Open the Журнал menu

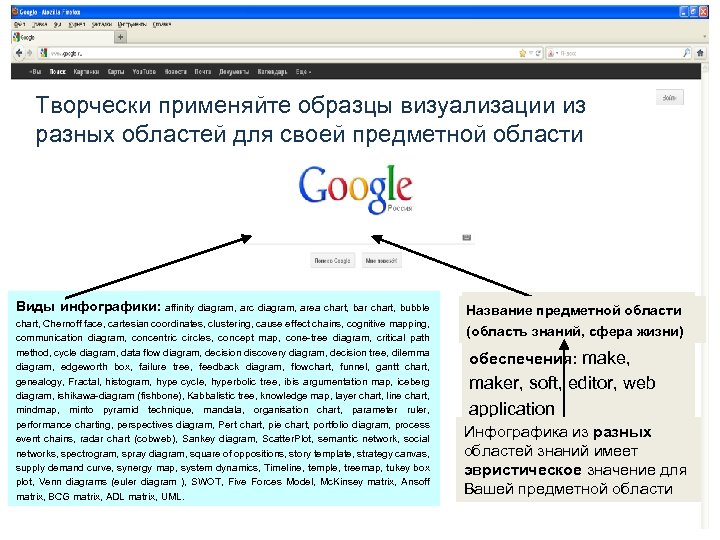[77, 24]
